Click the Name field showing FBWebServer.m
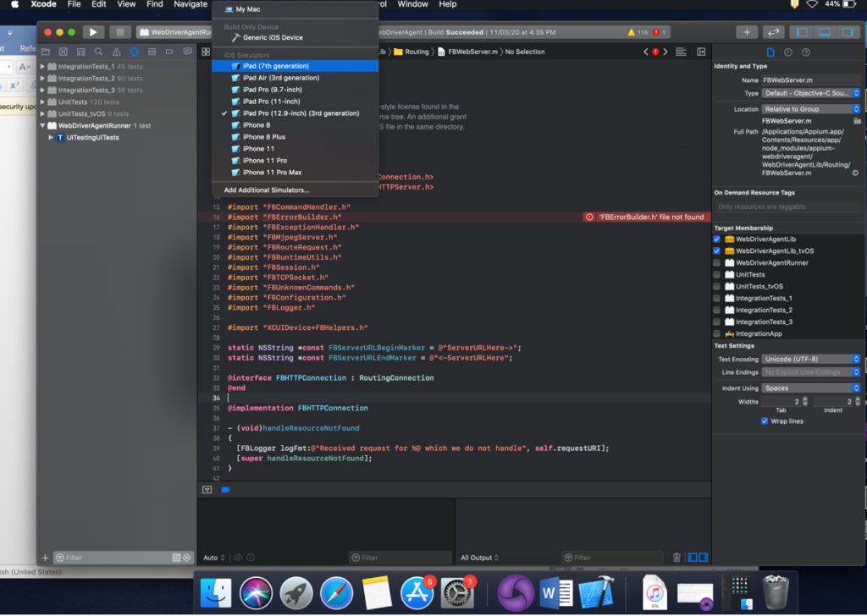The image size is (867, 616). [x=810, y=80]
